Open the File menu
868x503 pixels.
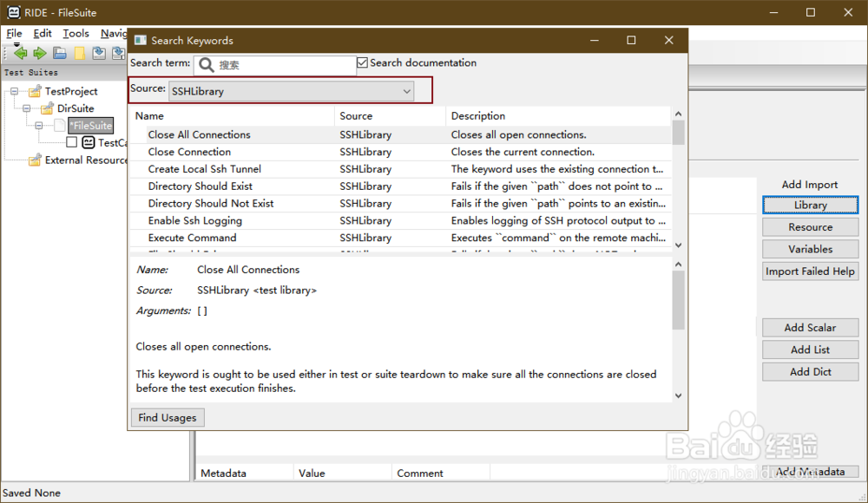click(x=14, y=33)
